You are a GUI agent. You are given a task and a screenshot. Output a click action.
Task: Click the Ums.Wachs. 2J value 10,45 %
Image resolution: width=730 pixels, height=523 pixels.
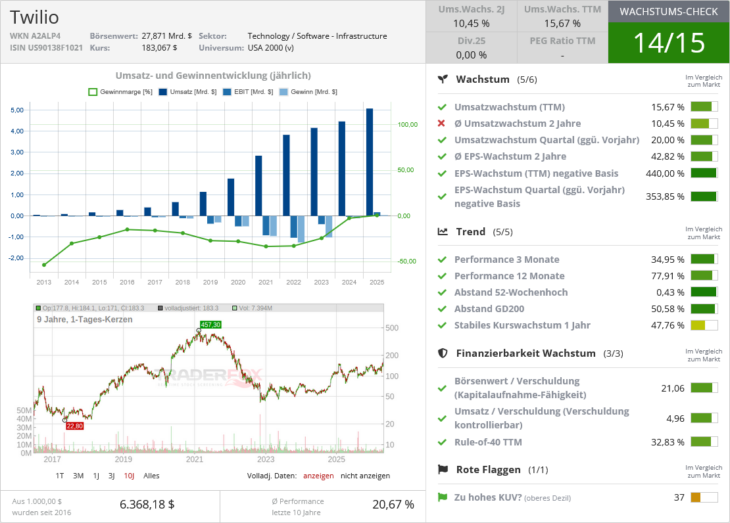[x=471, y=23]
